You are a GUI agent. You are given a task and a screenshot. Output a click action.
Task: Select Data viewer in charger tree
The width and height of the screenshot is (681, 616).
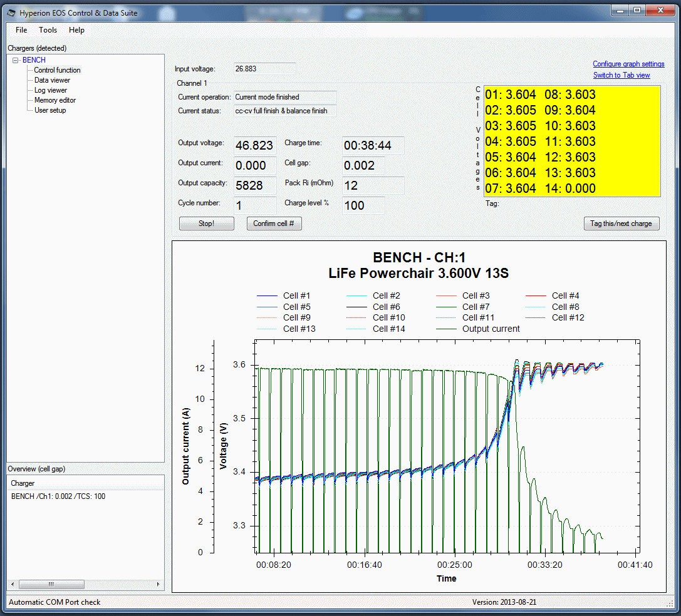(52, 80)
